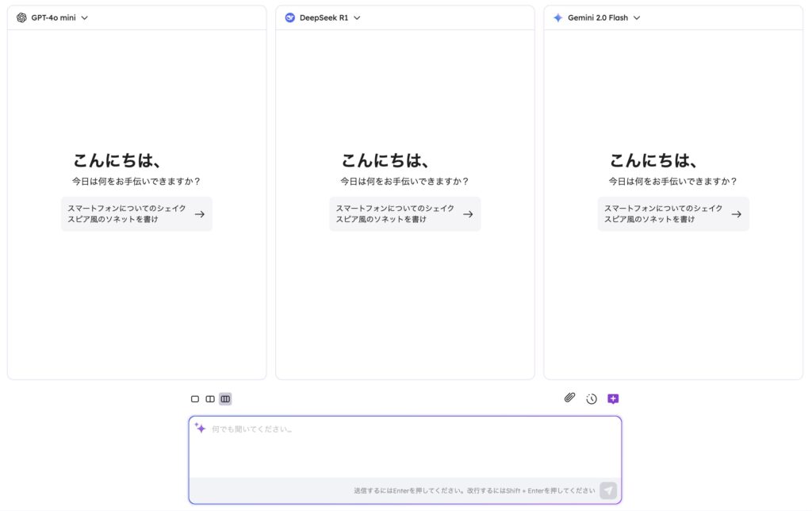The width and height of the screenshot is (812, 511).
Task: Expand the Gemini 2.0 Flash model dropdown
Action: tap(637, 18)
